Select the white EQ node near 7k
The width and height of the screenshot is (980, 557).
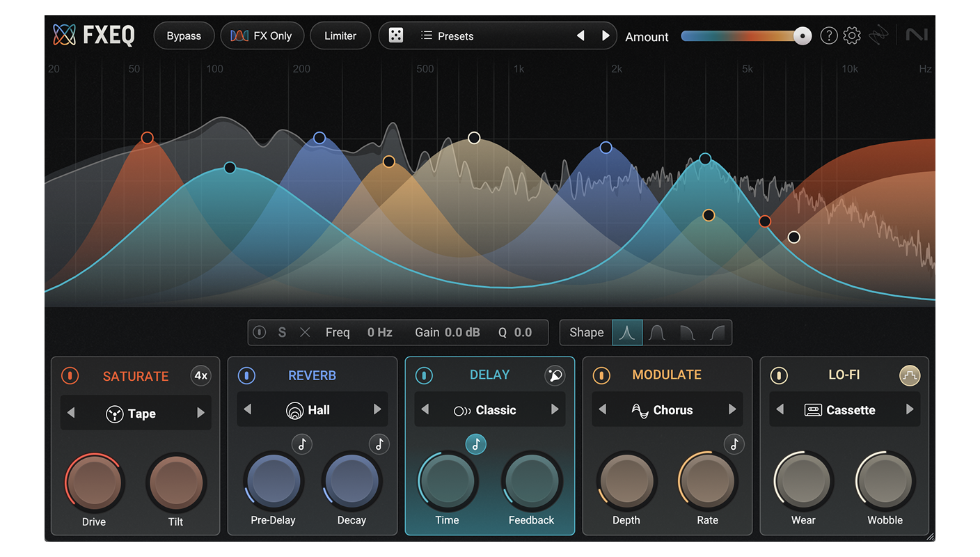(x=793, y=237)
